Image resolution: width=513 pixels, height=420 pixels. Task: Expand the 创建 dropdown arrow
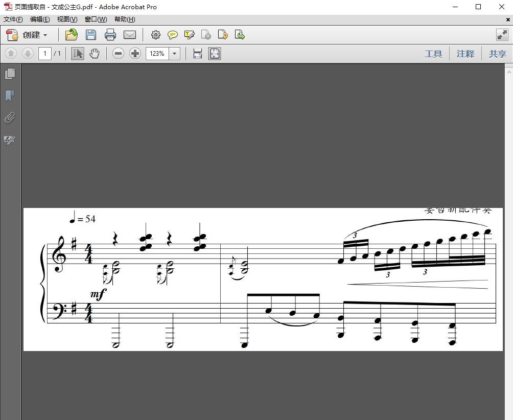point(45,35)
